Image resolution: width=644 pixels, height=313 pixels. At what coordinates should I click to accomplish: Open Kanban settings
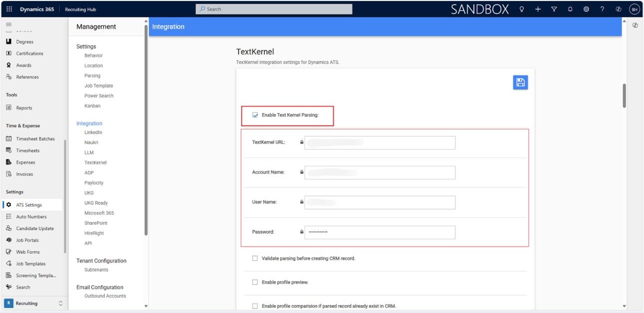click(92, 106)
